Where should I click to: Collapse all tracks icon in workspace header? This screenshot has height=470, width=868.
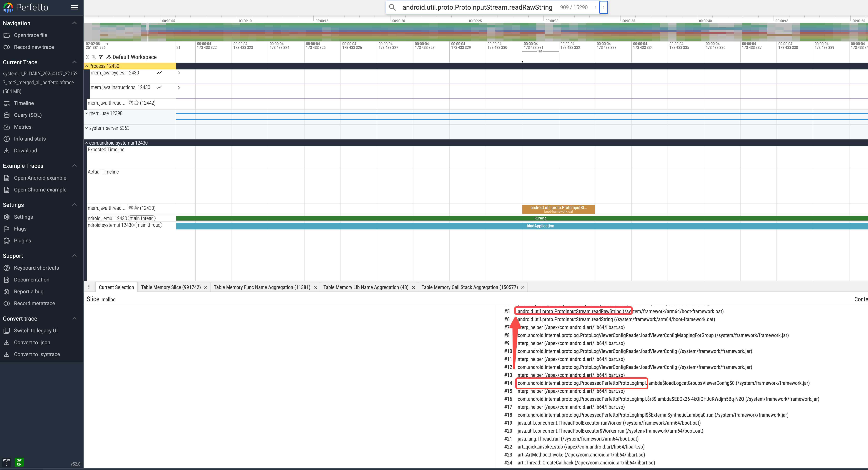coord(87,57)
